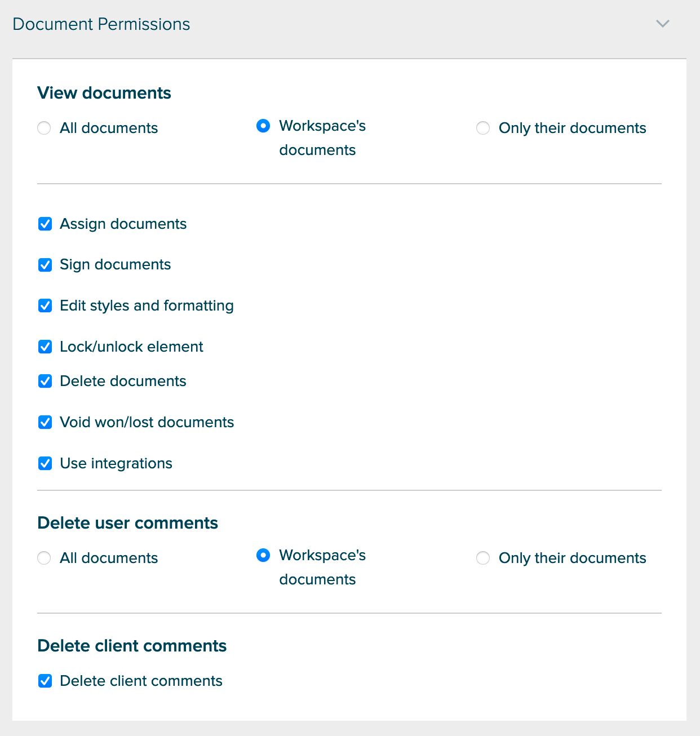This screenshot has height=736, width=700.
Task: Toggle Lock/unlock element checkbox
Action: click(45, 347)
